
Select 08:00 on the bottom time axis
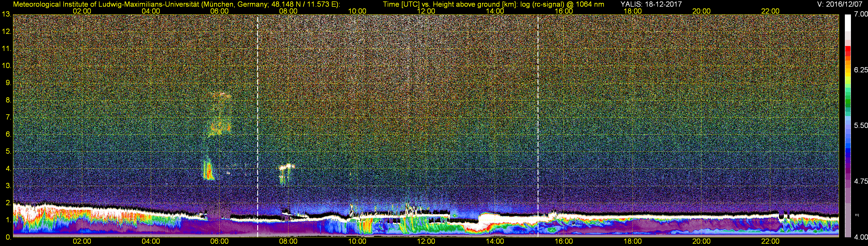[288, 241]
